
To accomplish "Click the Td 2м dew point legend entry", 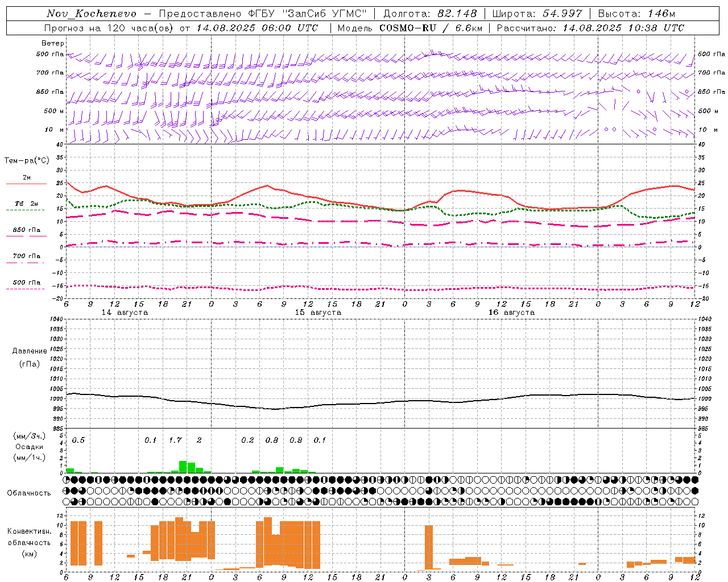I will [27, 203].
